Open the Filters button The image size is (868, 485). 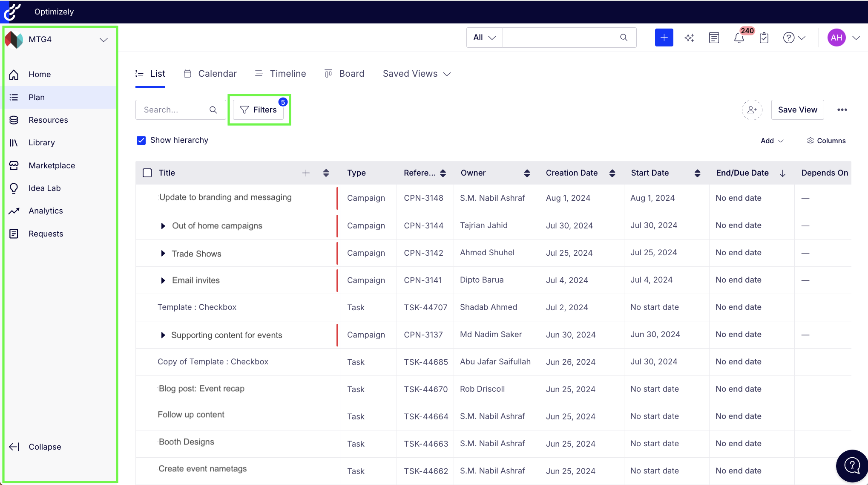pyautogui.click(x=259, y=110)
